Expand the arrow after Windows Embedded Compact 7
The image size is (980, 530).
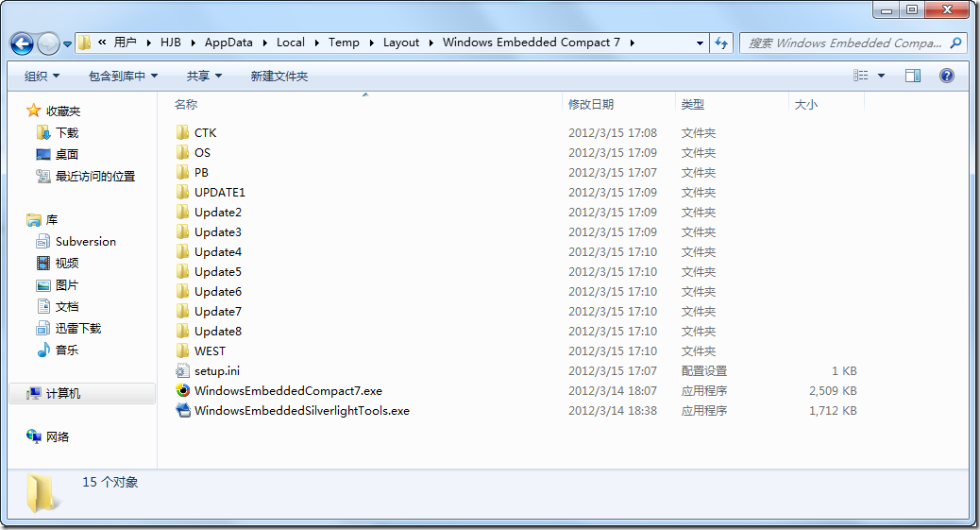[632, 43]
